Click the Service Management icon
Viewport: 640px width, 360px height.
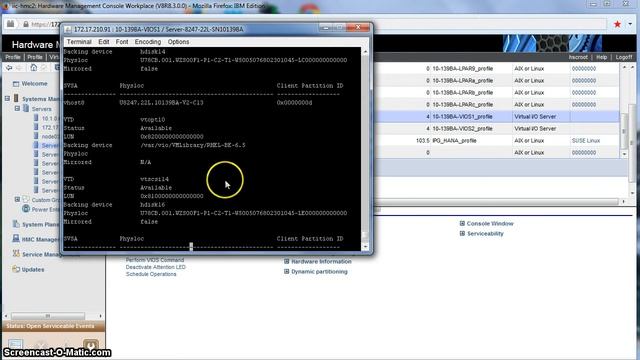click(16, 254)
